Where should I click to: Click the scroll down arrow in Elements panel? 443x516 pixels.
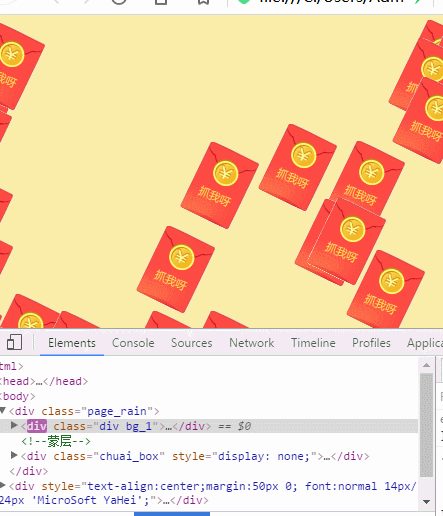coord(426,502)
